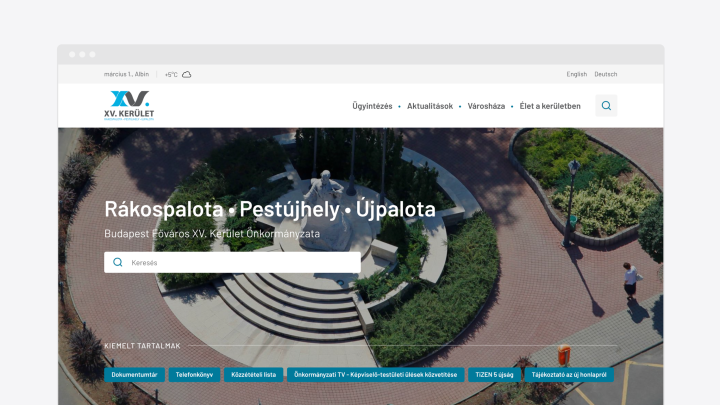720x405 pixels.
Task: Open the Élet a kerületben menu
Action: coord(550,106)
